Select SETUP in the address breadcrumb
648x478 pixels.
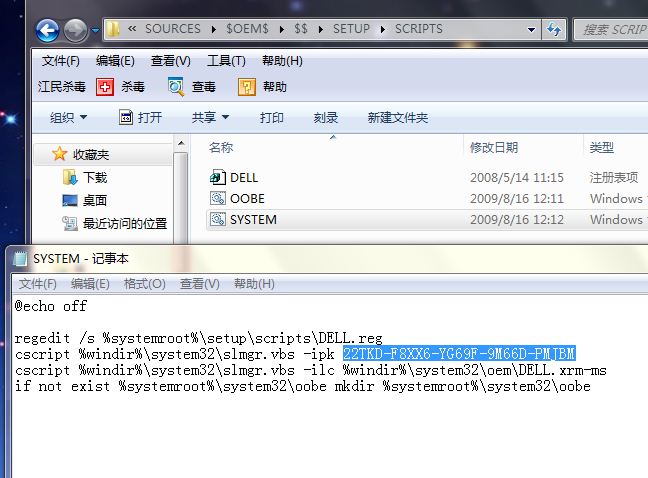tap(351, 29)
